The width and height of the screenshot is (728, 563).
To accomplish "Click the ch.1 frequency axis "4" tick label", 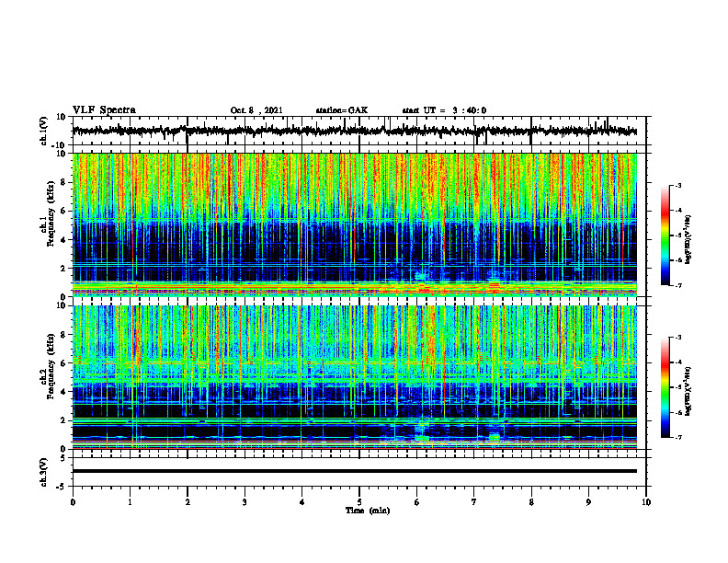I will point(64,240).
